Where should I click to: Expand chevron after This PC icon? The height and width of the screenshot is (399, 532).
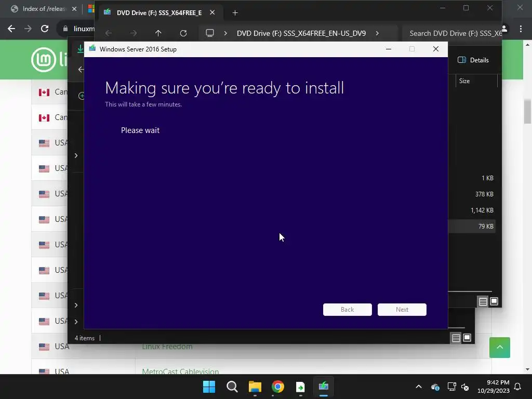pos(225,33)
